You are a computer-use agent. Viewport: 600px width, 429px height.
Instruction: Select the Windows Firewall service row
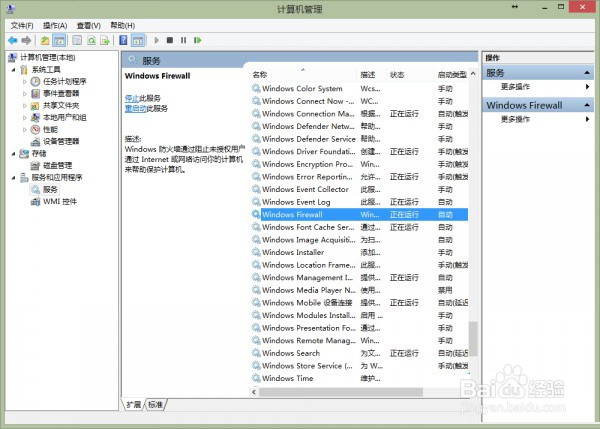(360, 214)
